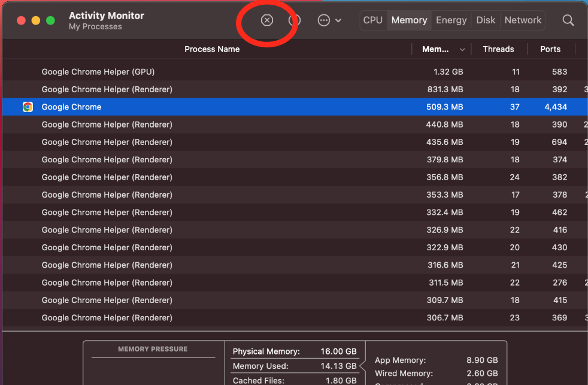Click the ports value 415
588x385 pixels.
click(x=560, y=301)
